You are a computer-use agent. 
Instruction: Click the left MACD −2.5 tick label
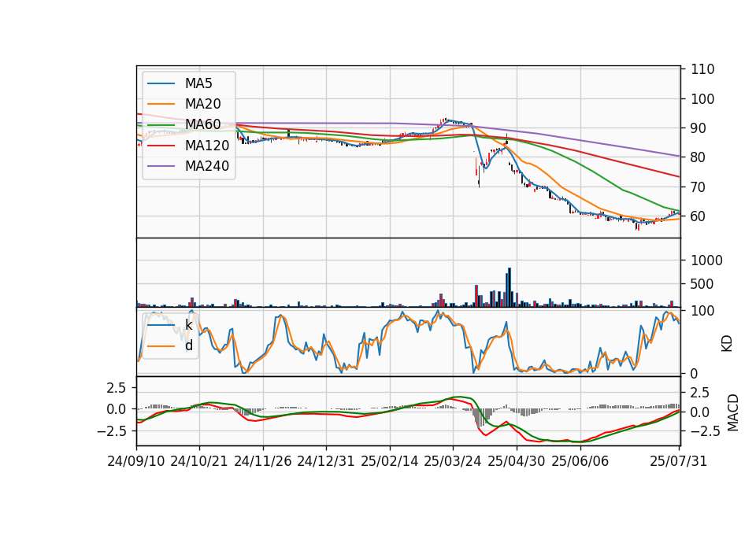[x=112, y=430]
